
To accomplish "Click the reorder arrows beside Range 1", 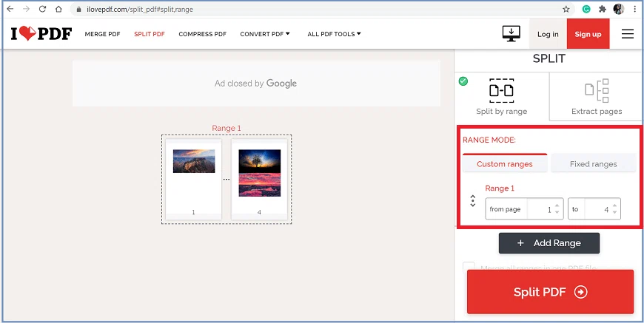I will pyautogui.click(x=473, y=201).
